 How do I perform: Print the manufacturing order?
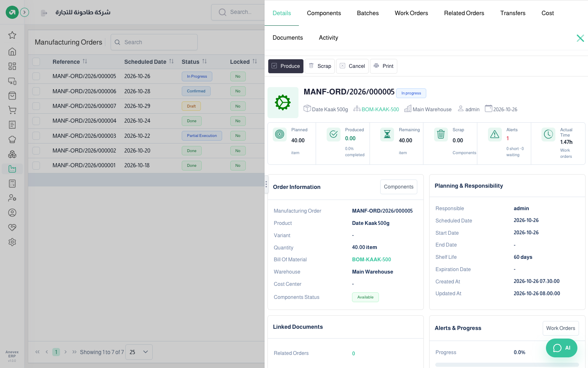tap(383, 66)
